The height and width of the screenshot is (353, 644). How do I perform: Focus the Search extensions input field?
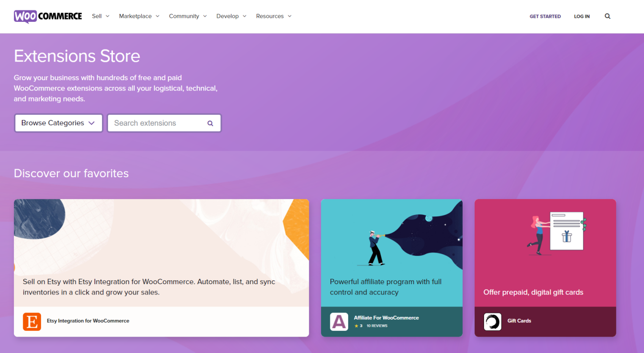pos(164,123)
